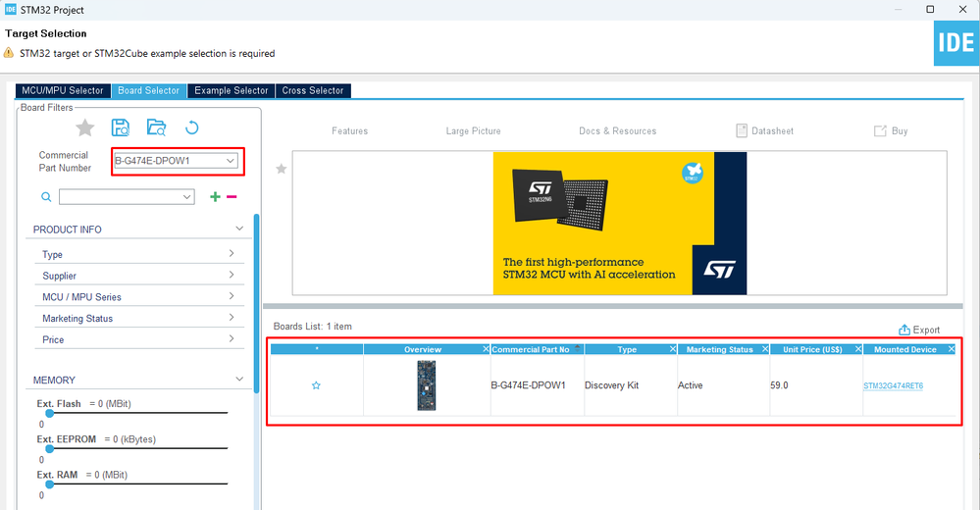The image size is (980, 510).
Task: Toggle favorite star for B-G474E-DPOW1 row
Action: click(x=316, y=385)
